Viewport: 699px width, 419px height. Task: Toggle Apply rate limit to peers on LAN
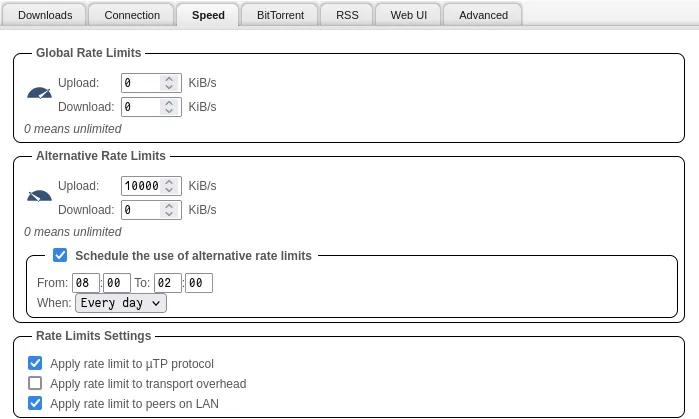pyautogui.click(x=36, y=404)
